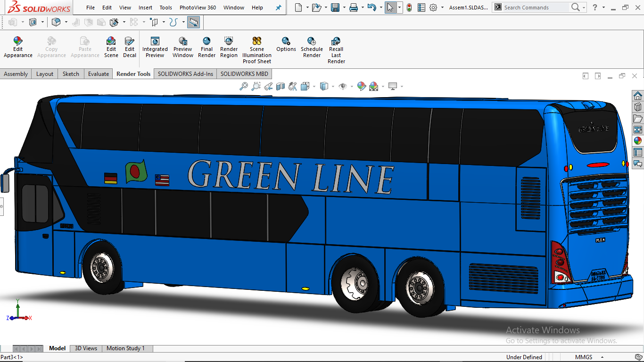Switch to the Assembly tab

pyautogui.click(x=16, y=74)
